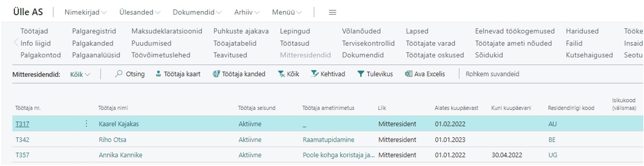This screenshot has width=644, height=166.
Task: Click the Ava Excelis spreadsheet icon
Action: 409,74
